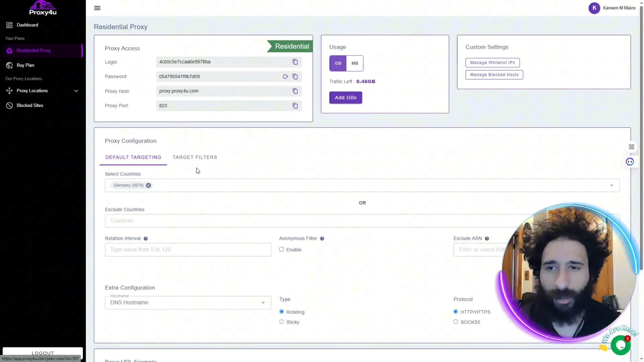Click the Proxy Locations network icon

click(9, 91)
